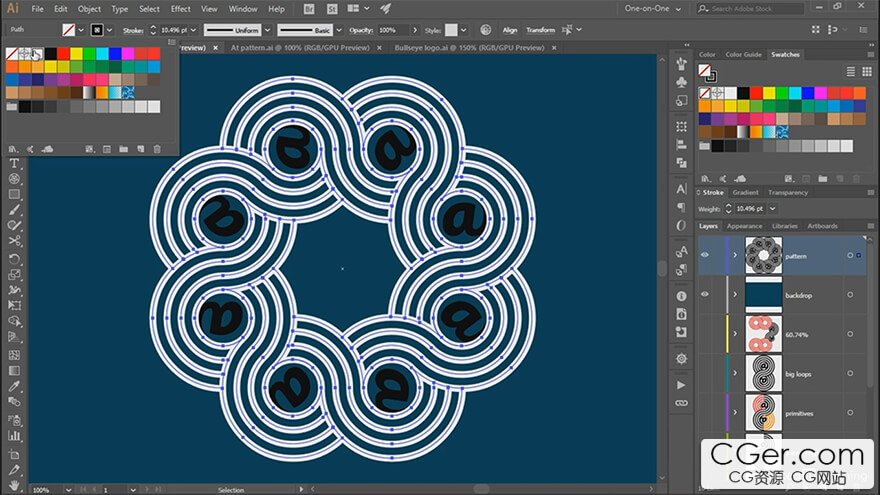This screenshot has width=880, height=495.
Task: Select the Blend tool
Action: [x=15, y=402]
